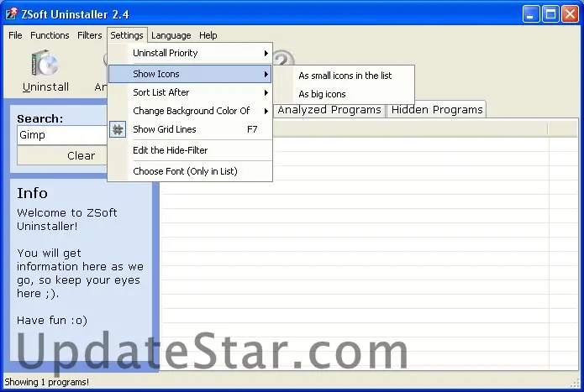Select Choose Font (Only in List)
The image size is (584, 392).
(190, 171)
